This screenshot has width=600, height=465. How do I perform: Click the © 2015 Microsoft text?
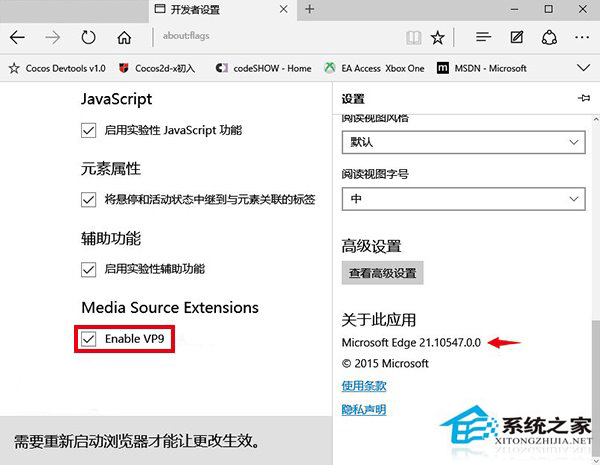pos(385,363)
